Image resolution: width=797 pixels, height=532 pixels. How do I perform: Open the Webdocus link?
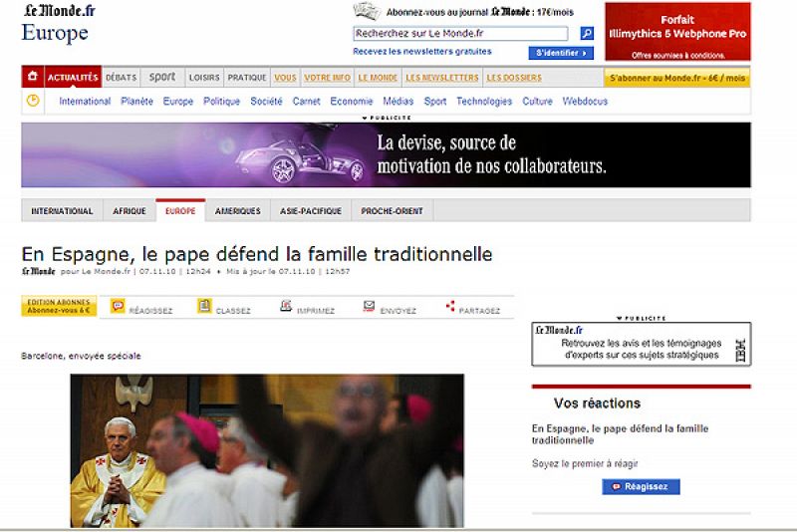pyautogui.click(x=585, y=101)
